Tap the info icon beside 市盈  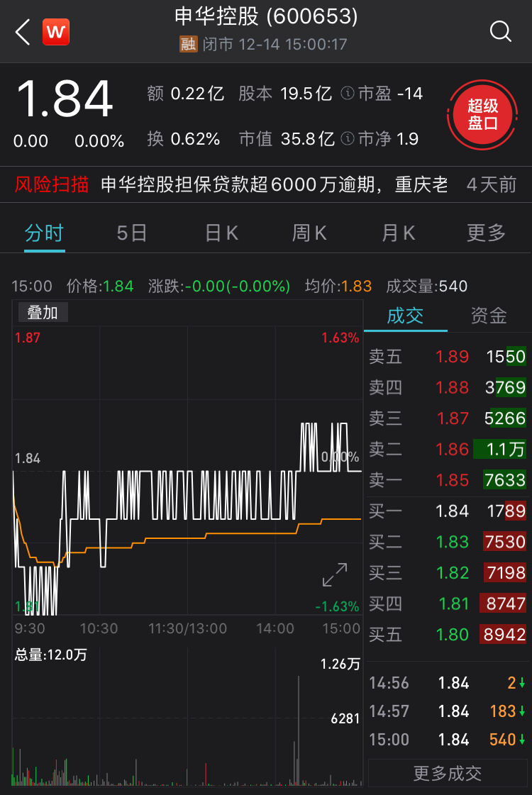[348, 94]
